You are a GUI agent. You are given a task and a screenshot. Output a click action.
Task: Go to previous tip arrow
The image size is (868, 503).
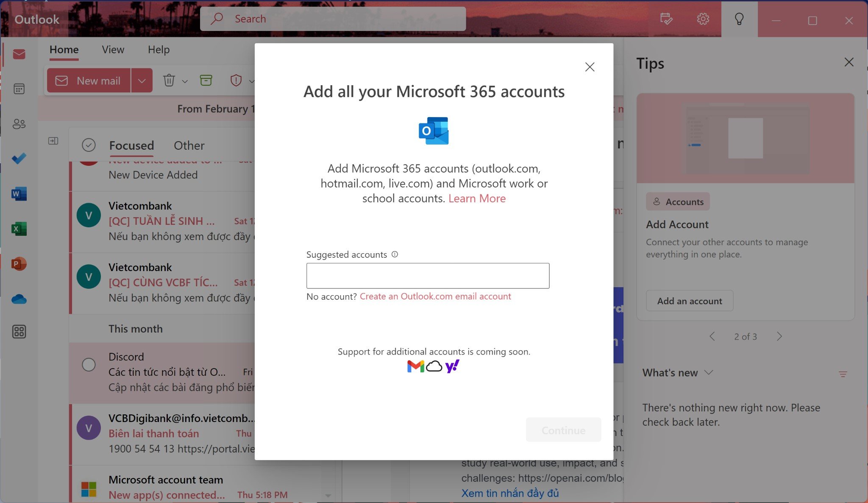(x=712, y=336)
